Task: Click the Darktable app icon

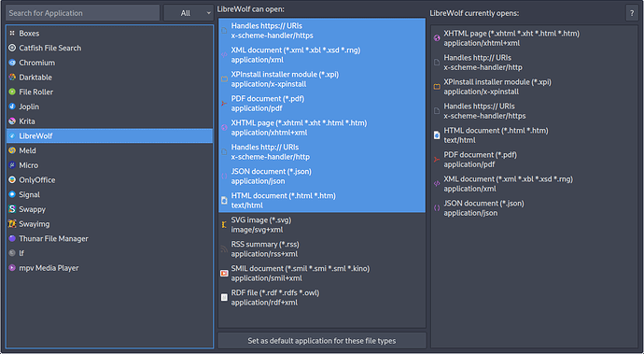Action: pyautogui.click(x=12, y=78)
